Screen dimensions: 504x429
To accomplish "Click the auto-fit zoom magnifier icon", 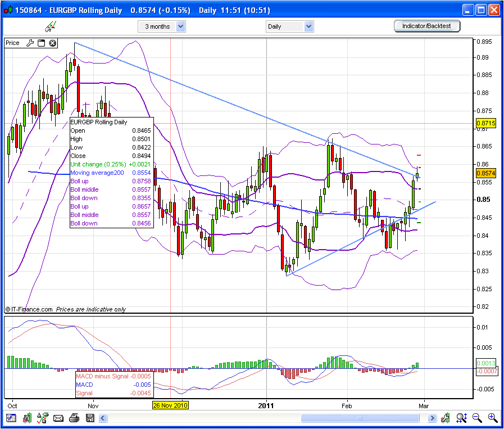I will coord(461,418).
